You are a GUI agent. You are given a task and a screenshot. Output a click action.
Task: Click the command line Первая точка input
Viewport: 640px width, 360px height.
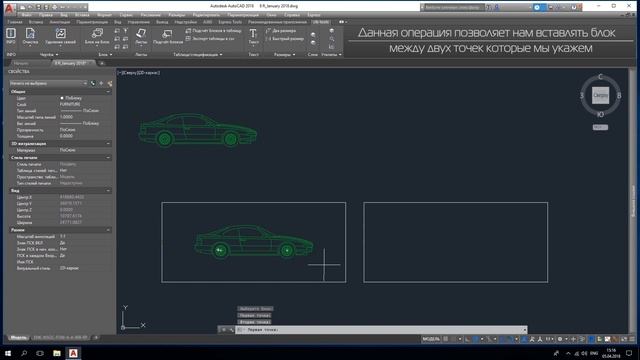point(381,330)
